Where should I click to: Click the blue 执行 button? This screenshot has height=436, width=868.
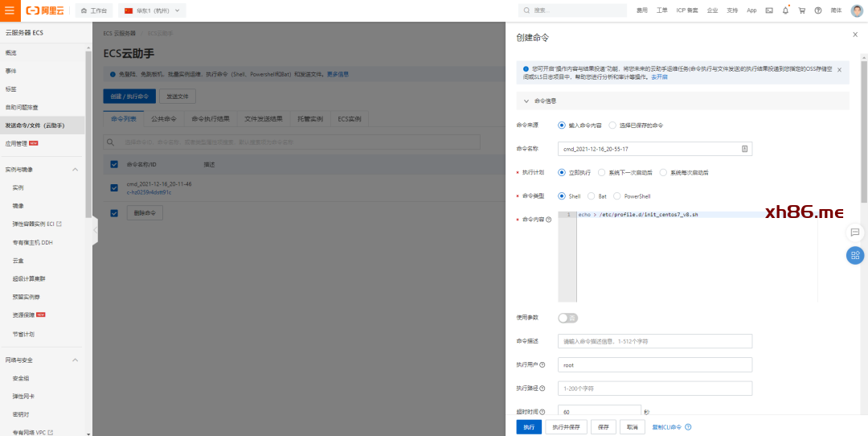pos(528,427)
